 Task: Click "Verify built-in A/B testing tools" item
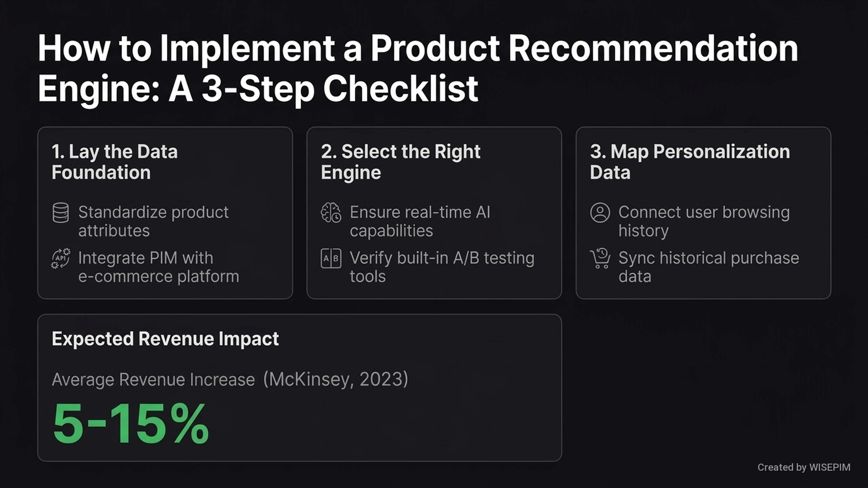click(442, 267)
